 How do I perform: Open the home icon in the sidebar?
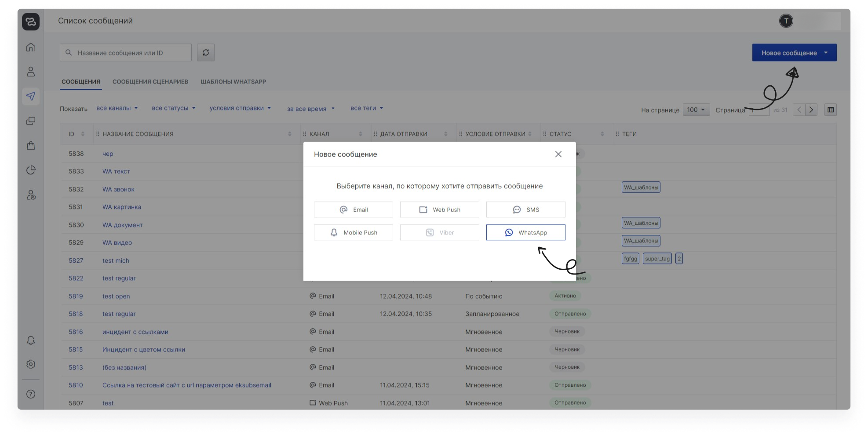pos(31,47)
